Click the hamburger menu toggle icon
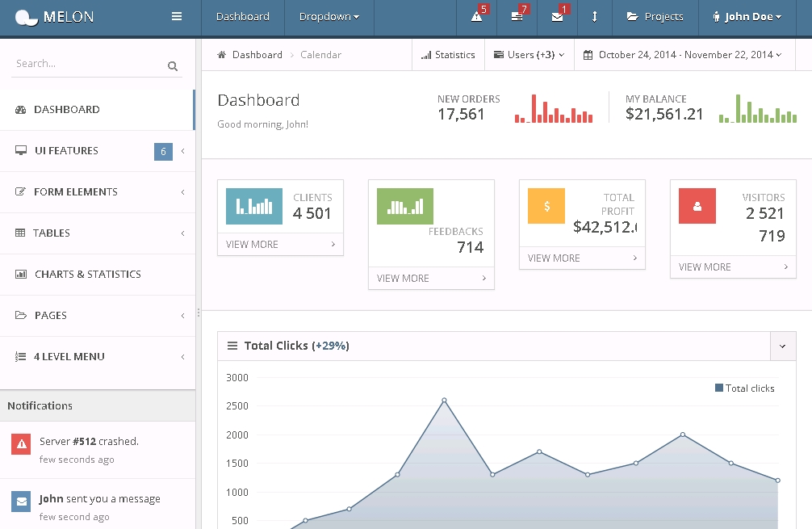 (177, 17)
